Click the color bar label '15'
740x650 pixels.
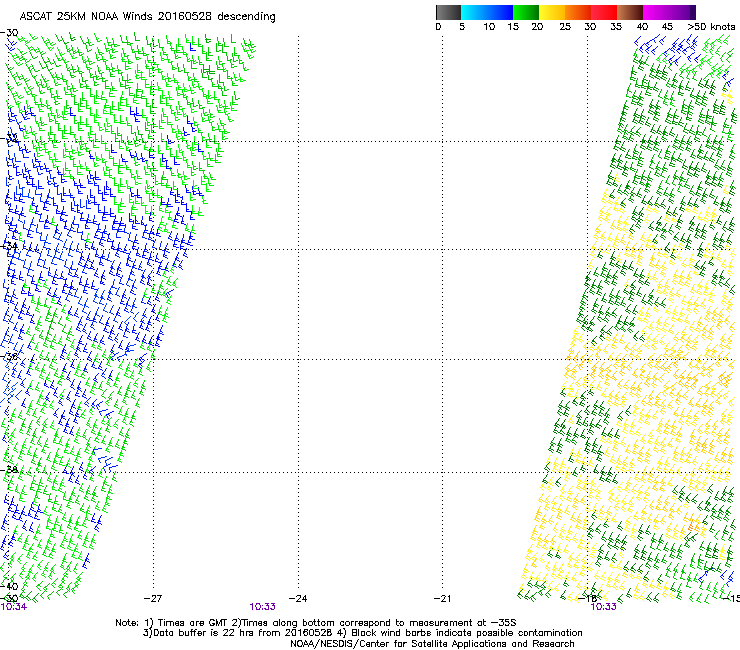(x=513, y=27)
